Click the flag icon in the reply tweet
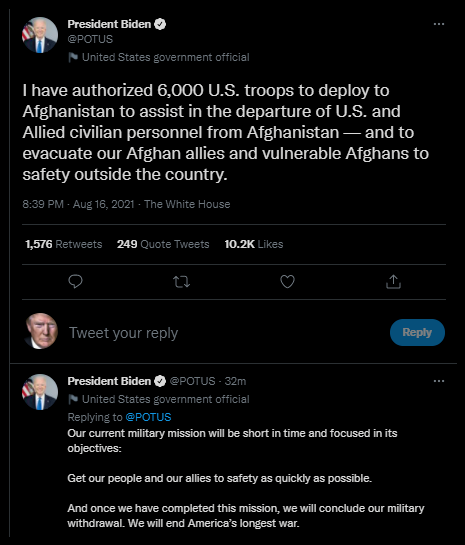The height and width of the screenshot is (545, 465). [73, 399]
